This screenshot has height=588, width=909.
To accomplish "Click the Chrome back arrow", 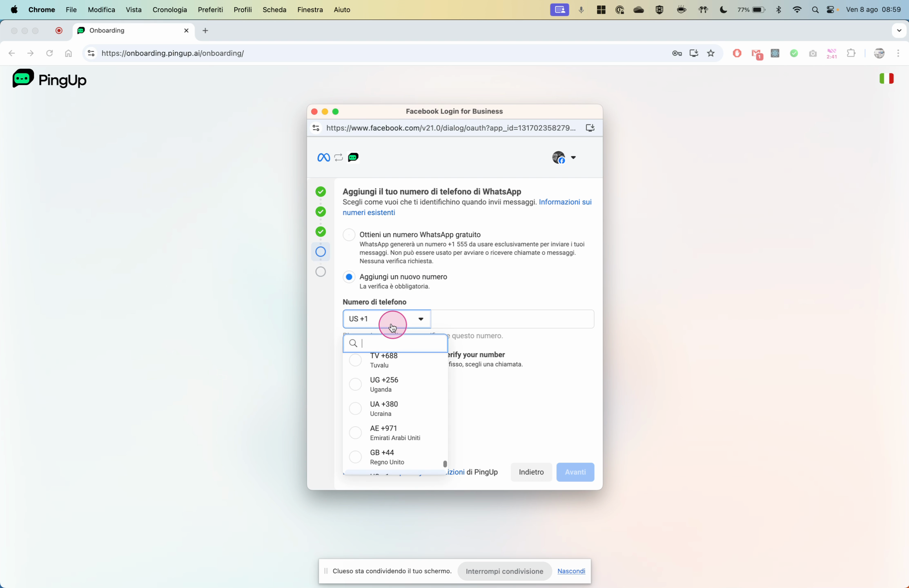I will point(12,53).
